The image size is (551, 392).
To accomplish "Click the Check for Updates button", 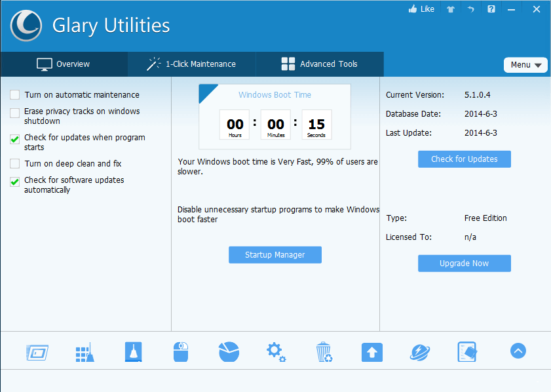I will pos(465,159).
